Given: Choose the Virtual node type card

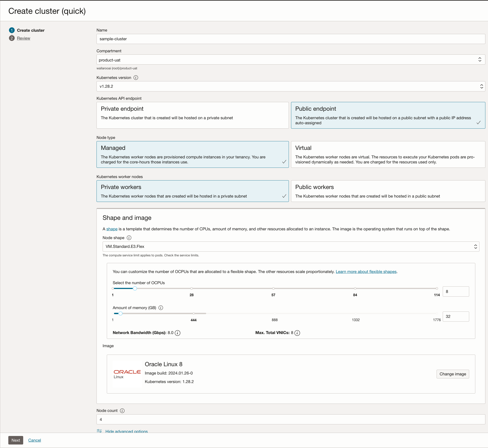Looking at the screenshot, I should [388, 154].
